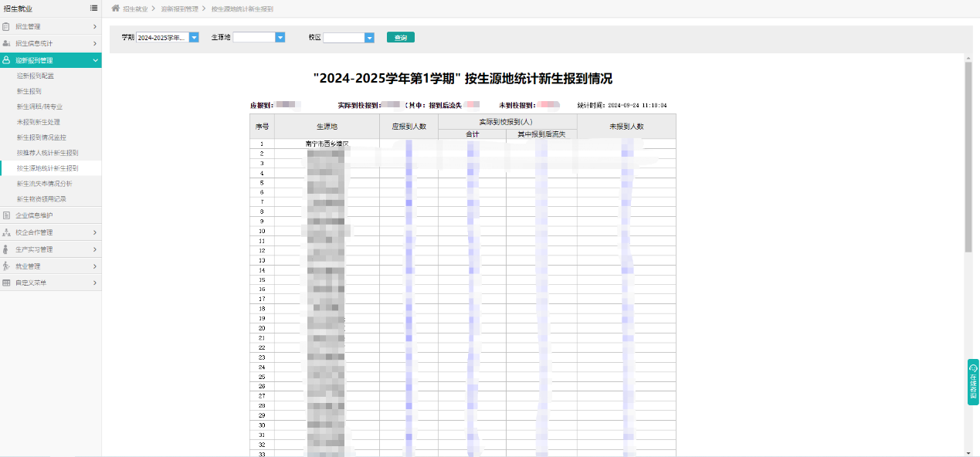Click the 生源地 column header
This screenshot has height=457, width=980.
327,126
